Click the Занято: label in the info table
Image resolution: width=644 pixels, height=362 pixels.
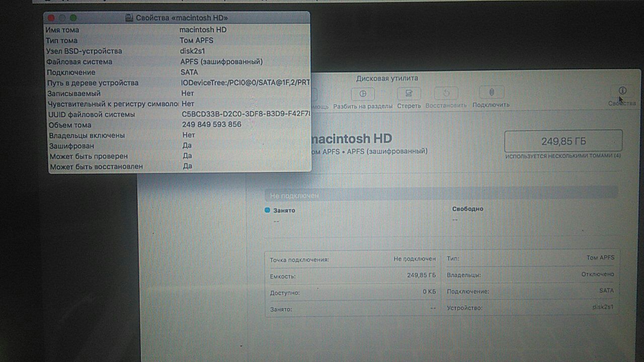281,309
